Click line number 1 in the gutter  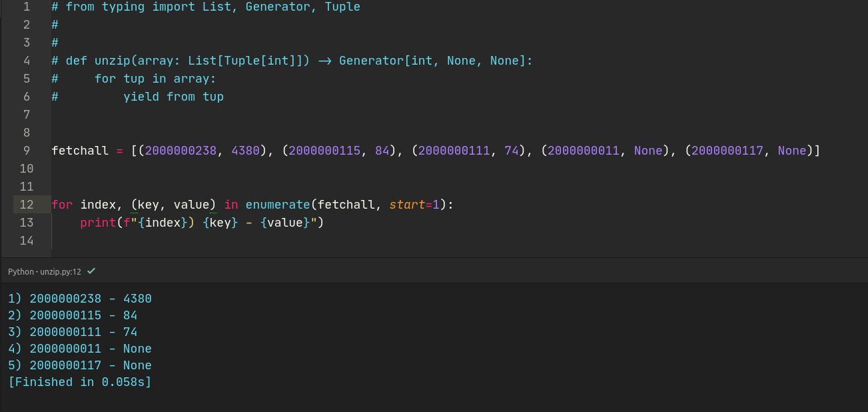27,7
